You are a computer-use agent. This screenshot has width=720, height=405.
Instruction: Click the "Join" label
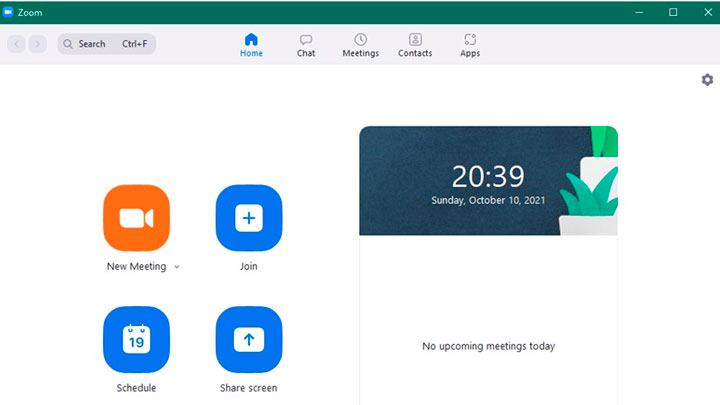pos(248,266)
